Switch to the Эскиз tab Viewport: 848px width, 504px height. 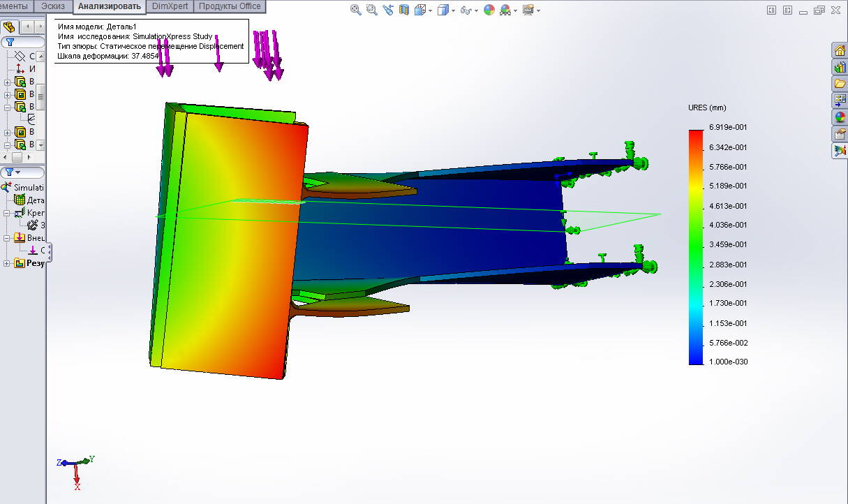[x=53, y=6]
